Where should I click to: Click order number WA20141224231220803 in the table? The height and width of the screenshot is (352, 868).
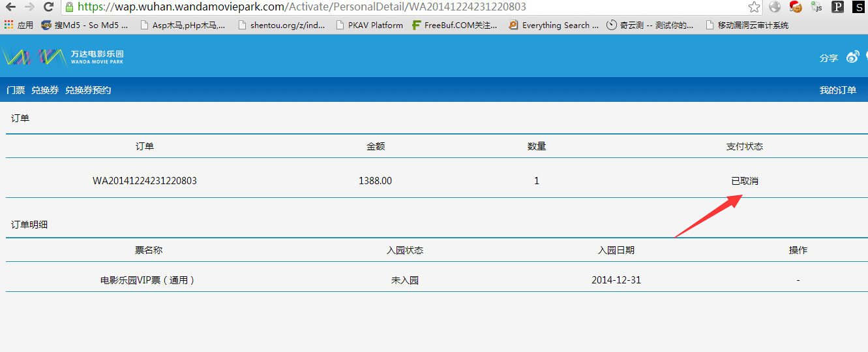[x=145, y=180]
